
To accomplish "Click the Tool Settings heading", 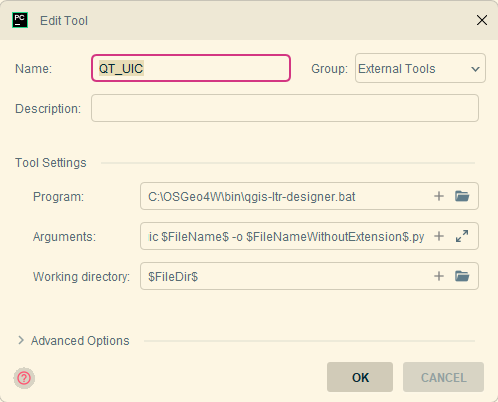I will click(x=51, y=163).
